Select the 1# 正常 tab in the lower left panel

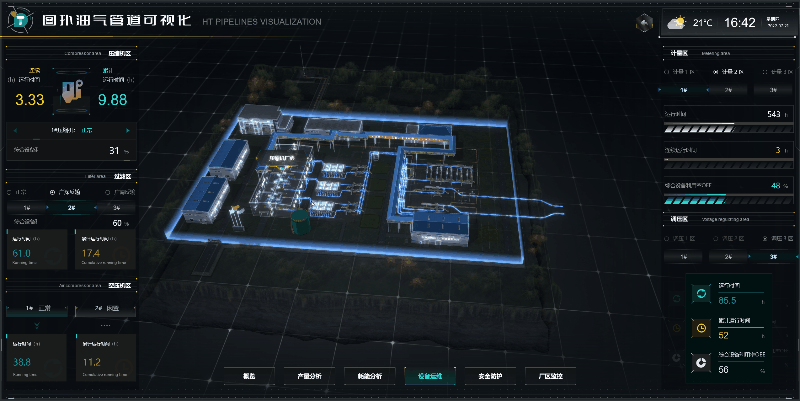pyautogui.click(x=37, y=309)
